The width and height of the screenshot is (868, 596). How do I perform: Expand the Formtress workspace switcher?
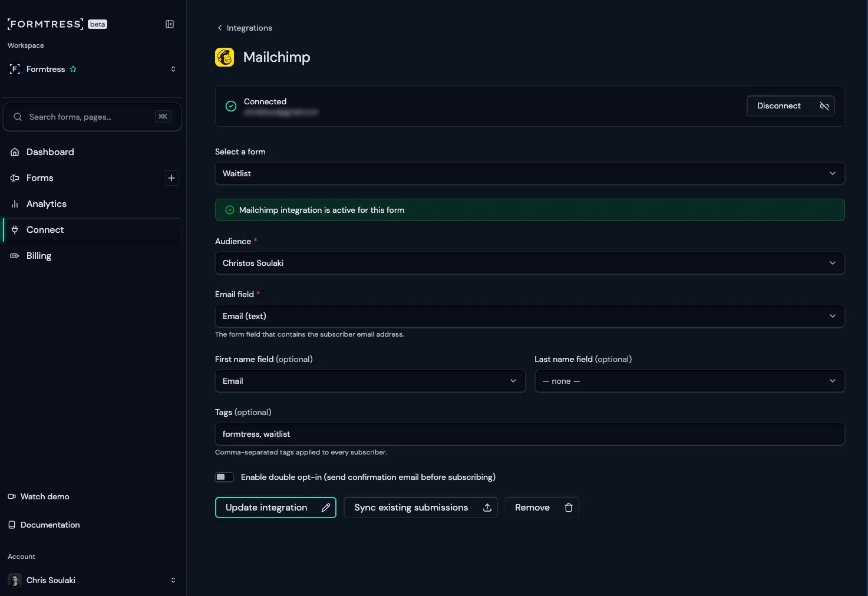point(173,69)
